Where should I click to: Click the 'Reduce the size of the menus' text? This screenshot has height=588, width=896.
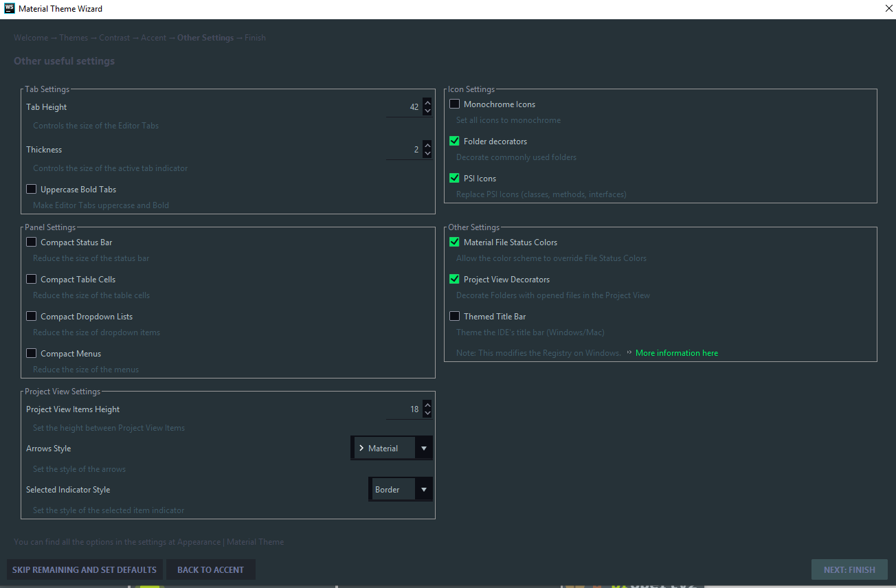point(86,370)
